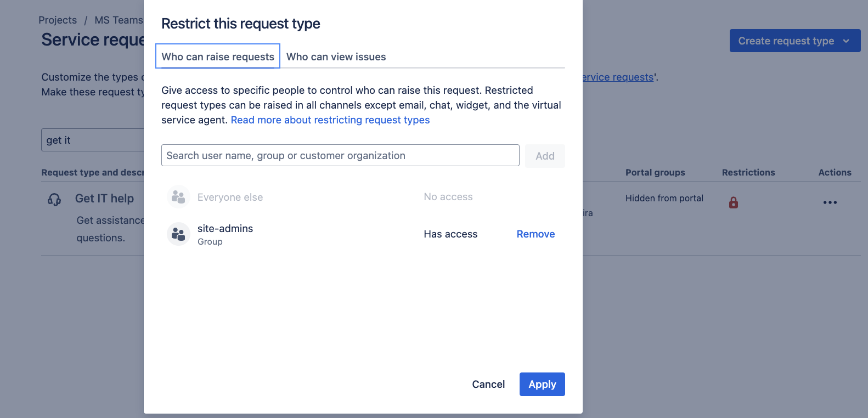
Task: Click the site-admins group avatar icon
Action: [178, 234]
